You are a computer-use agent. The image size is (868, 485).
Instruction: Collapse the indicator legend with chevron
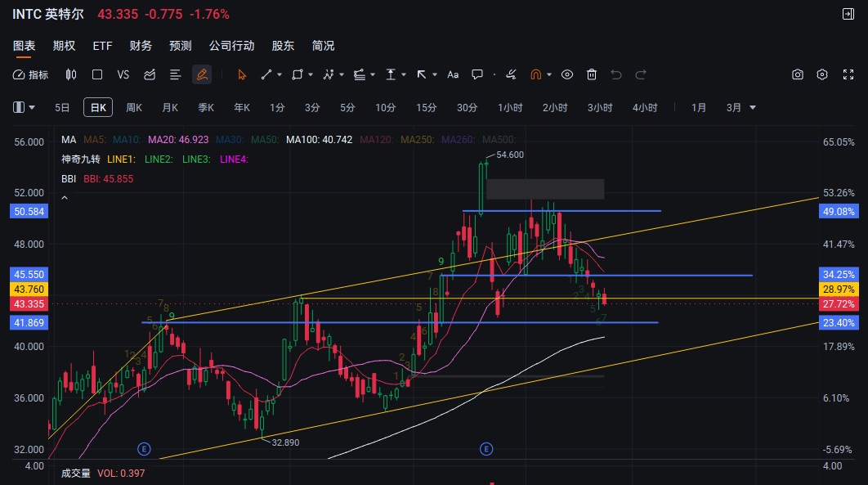click(x=65, y=198)
